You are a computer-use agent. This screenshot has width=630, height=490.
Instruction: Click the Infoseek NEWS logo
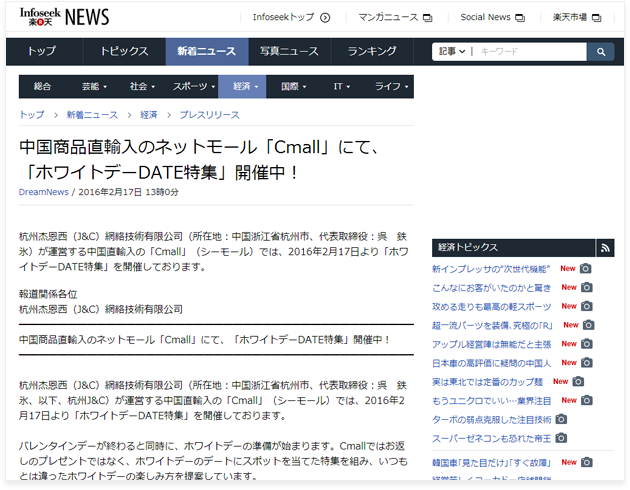pyautogui.click(x=64, y=17)
